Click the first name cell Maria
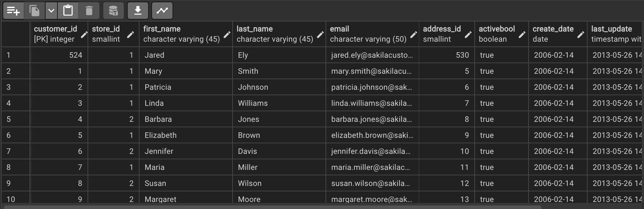This screenshot has height=209, width=644. pos(186,167)
